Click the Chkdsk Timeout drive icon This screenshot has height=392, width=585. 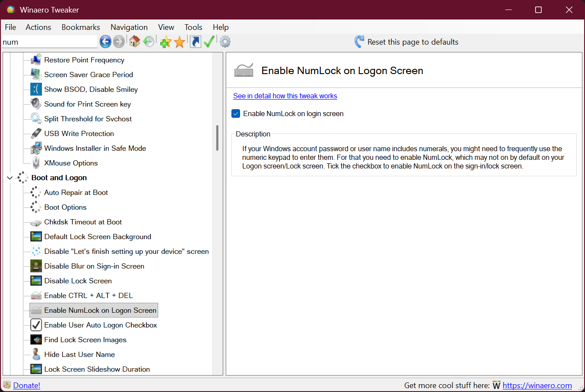click(x=36, y=223)
